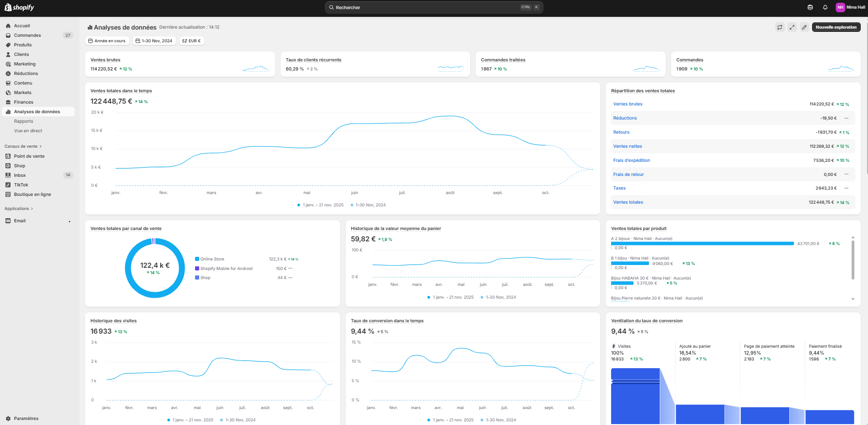Click the Réductions discount icon
The height and width of the screenshot is (425, 868).
8,74
